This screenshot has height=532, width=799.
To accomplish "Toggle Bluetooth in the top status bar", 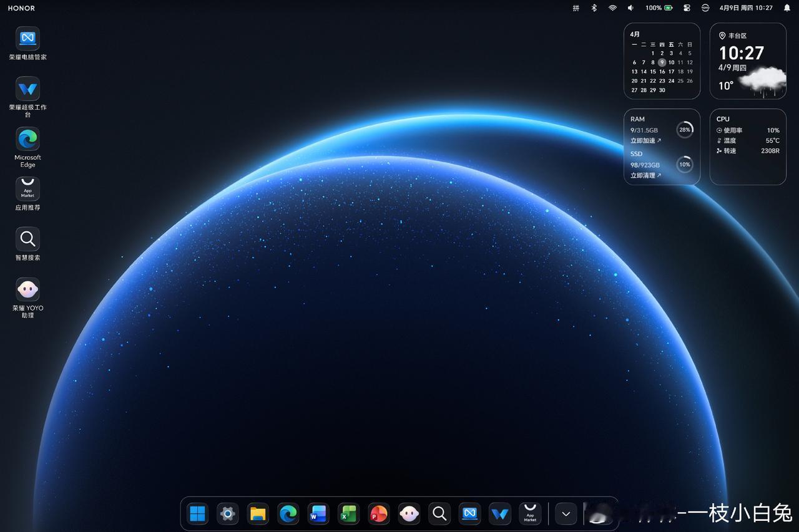I will coord(594,8).
